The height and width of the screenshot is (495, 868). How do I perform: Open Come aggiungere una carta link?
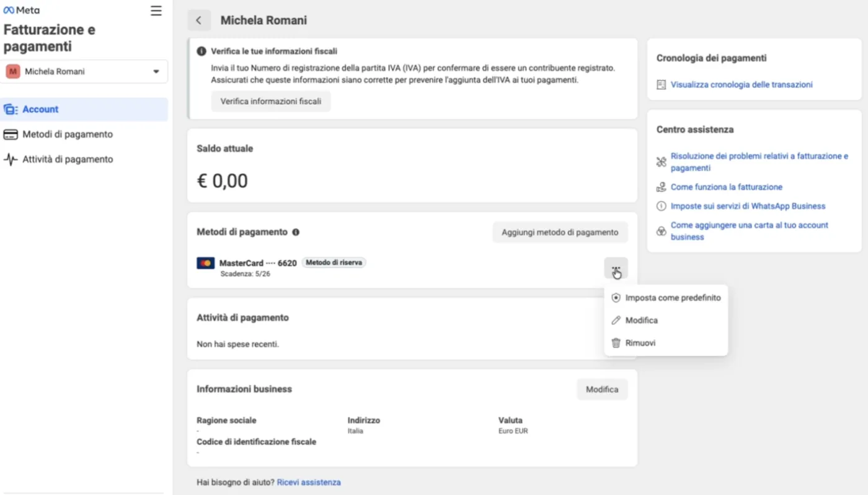coord(750,231)
